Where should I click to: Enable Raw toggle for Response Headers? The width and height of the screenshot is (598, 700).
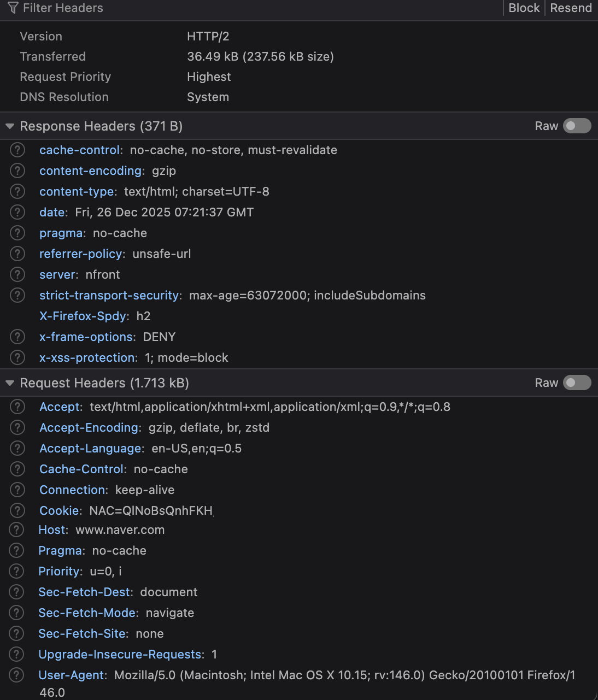(x=577, y=126)
